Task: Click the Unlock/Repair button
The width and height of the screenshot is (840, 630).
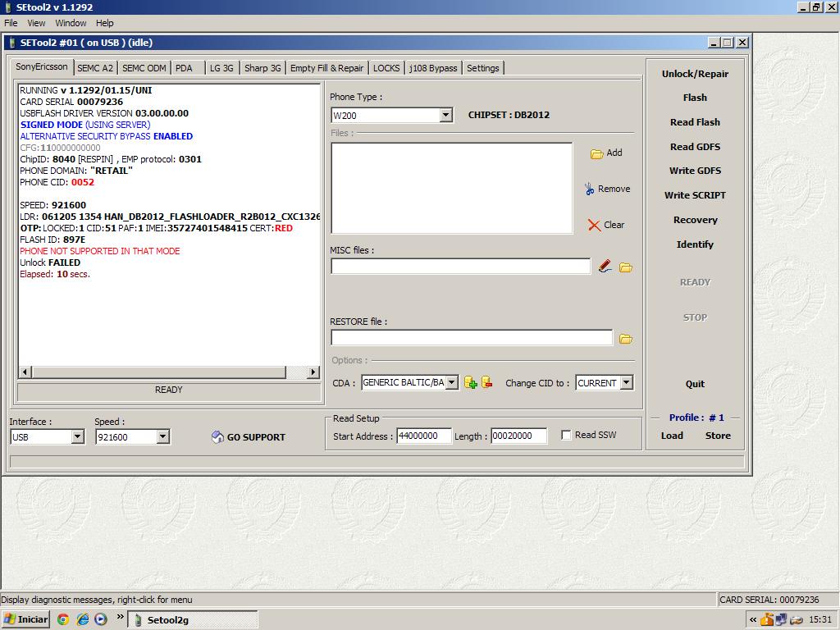Action: tap(695, 73)
